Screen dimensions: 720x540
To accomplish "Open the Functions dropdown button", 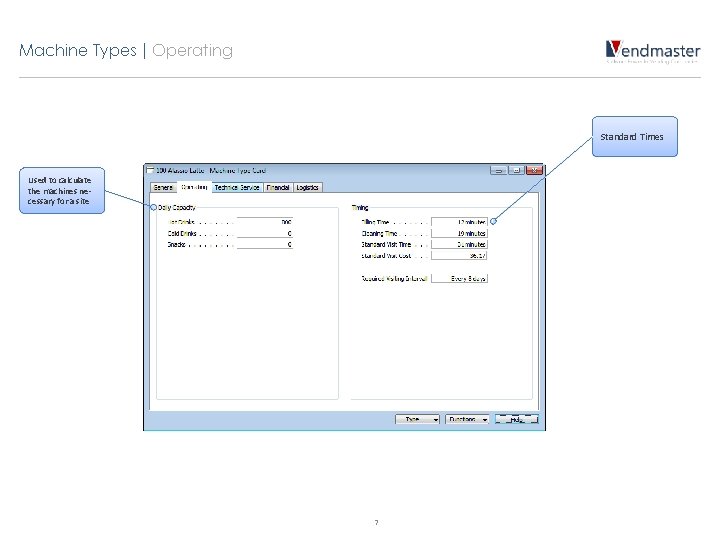I will [x=467, y=419].
